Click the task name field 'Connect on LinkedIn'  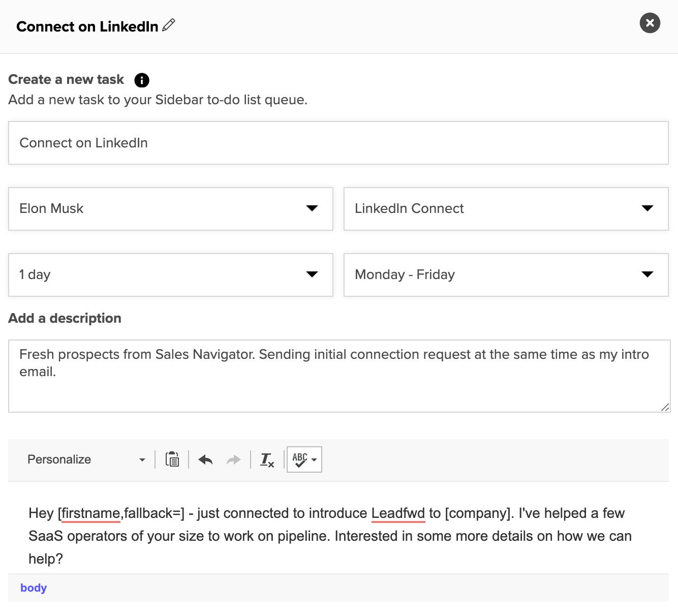pos(338,143)
